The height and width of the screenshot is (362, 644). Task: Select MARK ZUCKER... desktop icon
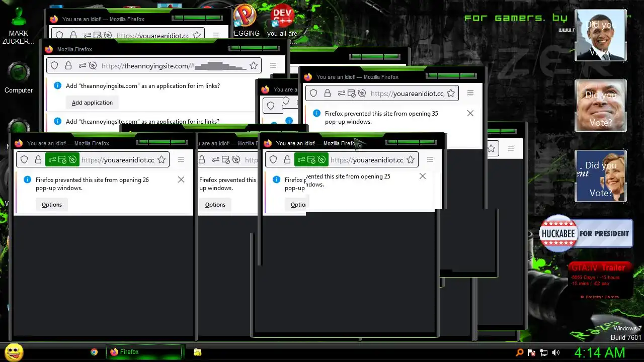[x=19, y=25]
